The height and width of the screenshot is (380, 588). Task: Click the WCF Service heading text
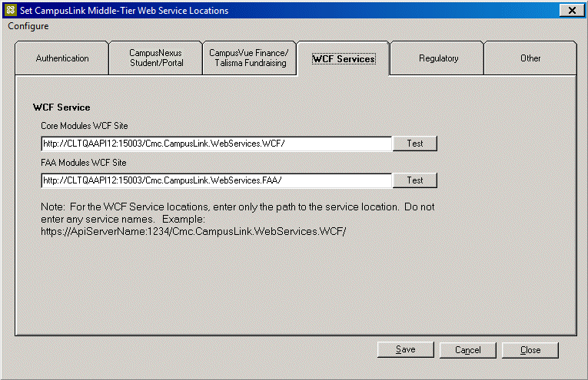61,107
